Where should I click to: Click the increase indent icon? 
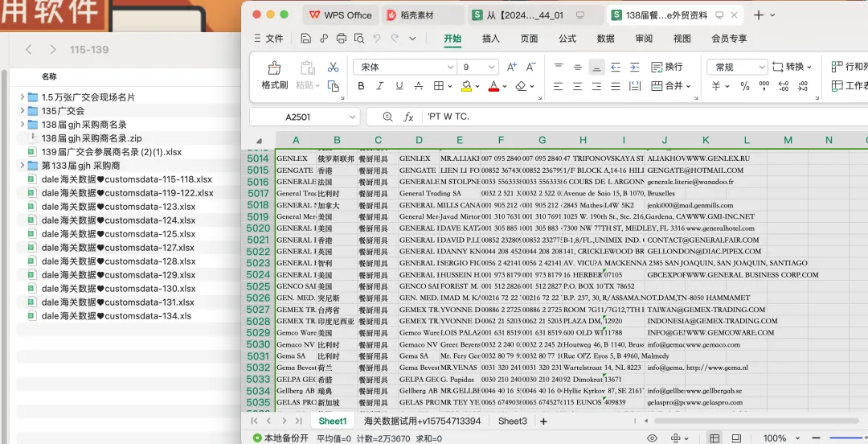pos(635,67)
